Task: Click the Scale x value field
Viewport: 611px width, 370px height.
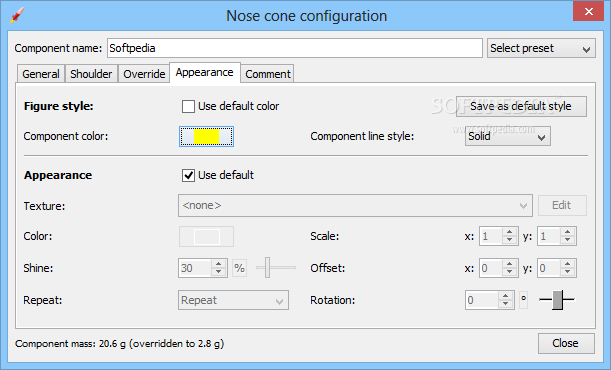Action: pyautogui.click(x=491, y=236)
